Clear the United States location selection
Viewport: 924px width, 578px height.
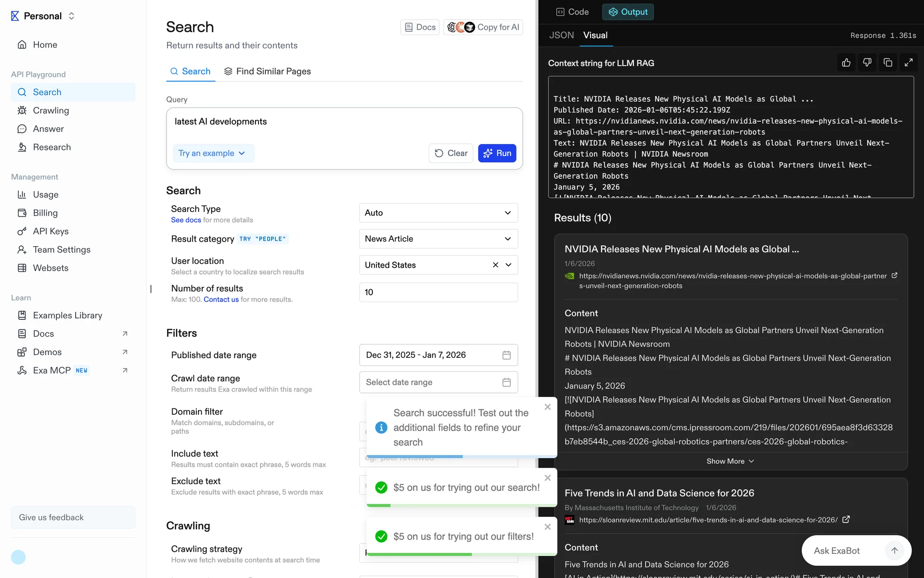click(495, 265)
